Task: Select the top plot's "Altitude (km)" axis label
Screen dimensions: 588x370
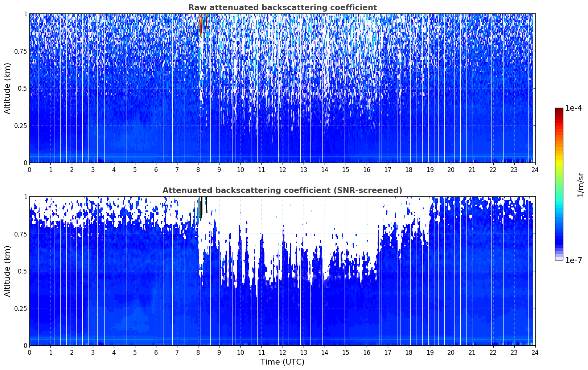Action: (8, 88)
